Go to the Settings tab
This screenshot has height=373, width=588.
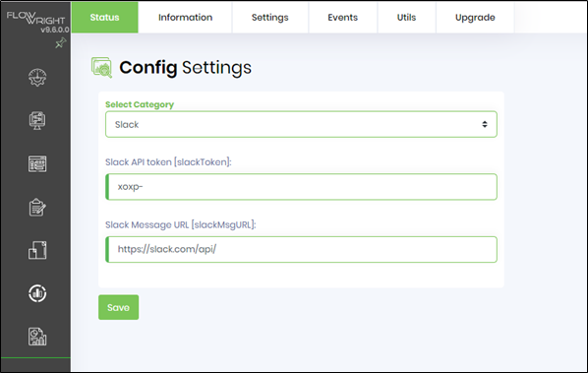click(x=270, y=18)
